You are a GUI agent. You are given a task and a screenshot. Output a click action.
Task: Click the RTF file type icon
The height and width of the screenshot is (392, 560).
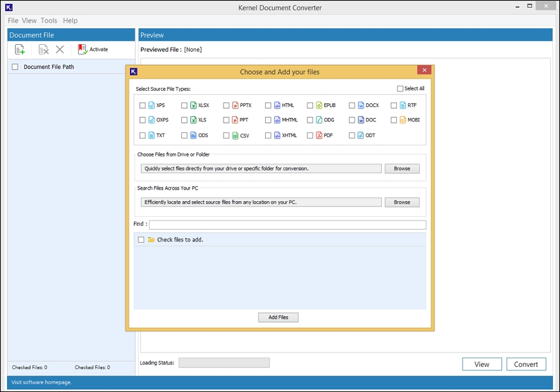click(403, 105)
